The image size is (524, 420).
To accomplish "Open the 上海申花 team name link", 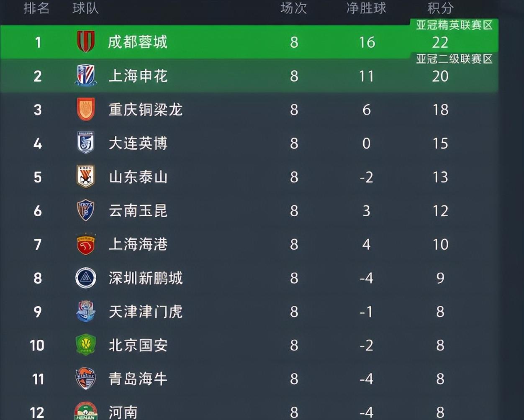I will tap(138, 76).
